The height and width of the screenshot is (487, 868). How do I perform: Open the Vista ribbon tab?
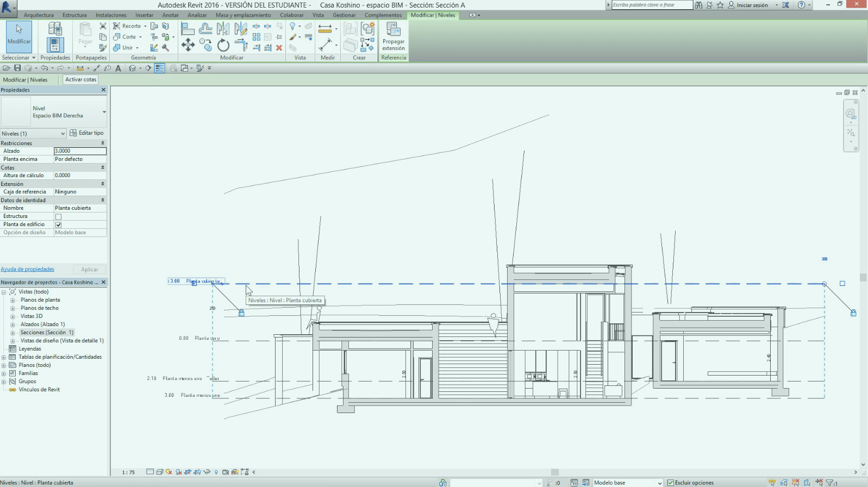coord(318,15)
